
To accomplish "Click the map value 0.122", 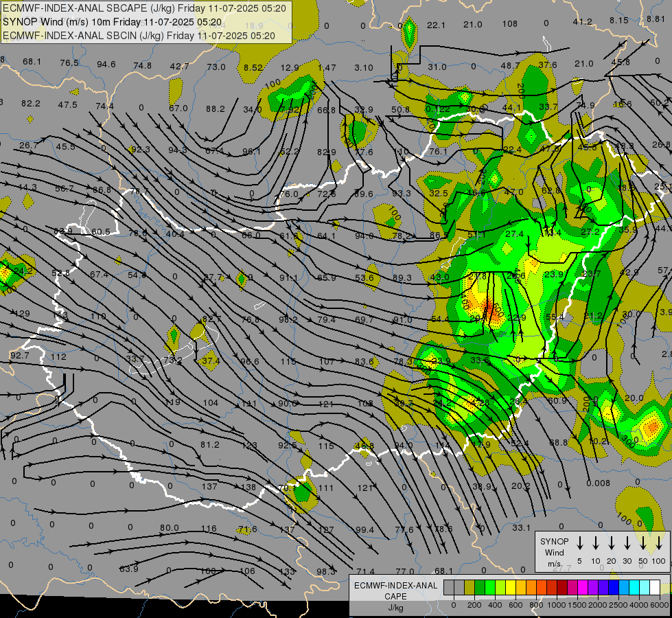I will coord(437,109).
